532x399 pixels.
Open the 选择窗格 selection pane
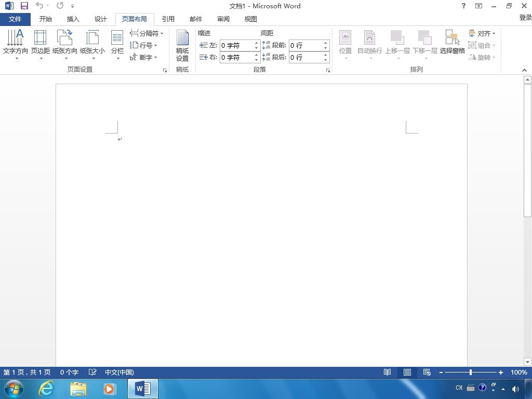pos(453,42)
